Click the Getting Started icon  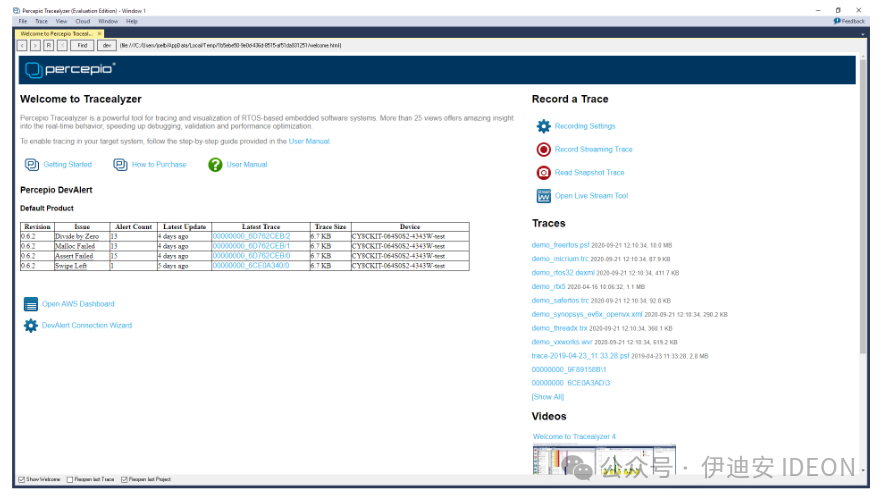[x=32, y=165]
